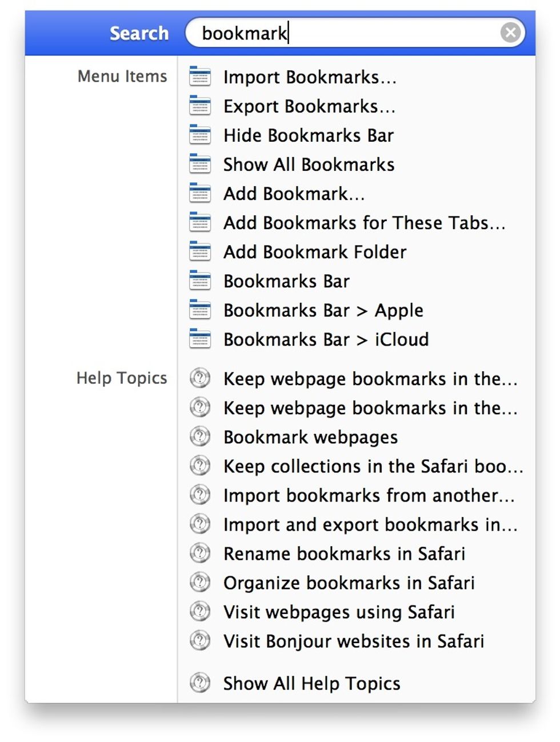Open Keep collections in the Safari bookmarks topic

[374, 466]
